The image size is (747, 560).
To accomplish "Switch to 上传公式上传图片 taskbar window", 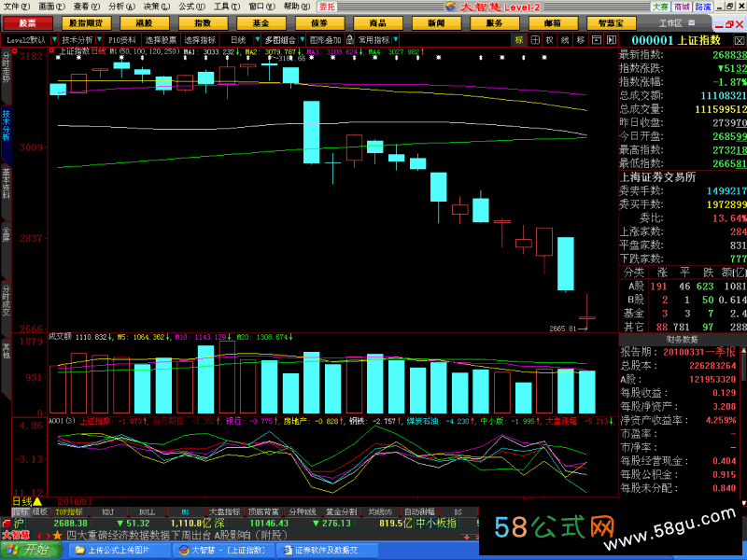I will (x=120, y=551).
